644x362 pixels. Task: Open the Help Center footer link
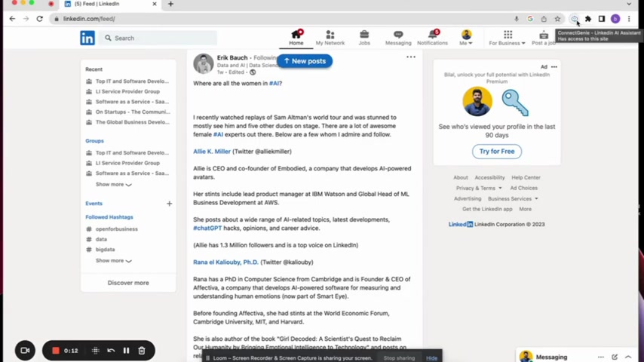tap(526, 177)
